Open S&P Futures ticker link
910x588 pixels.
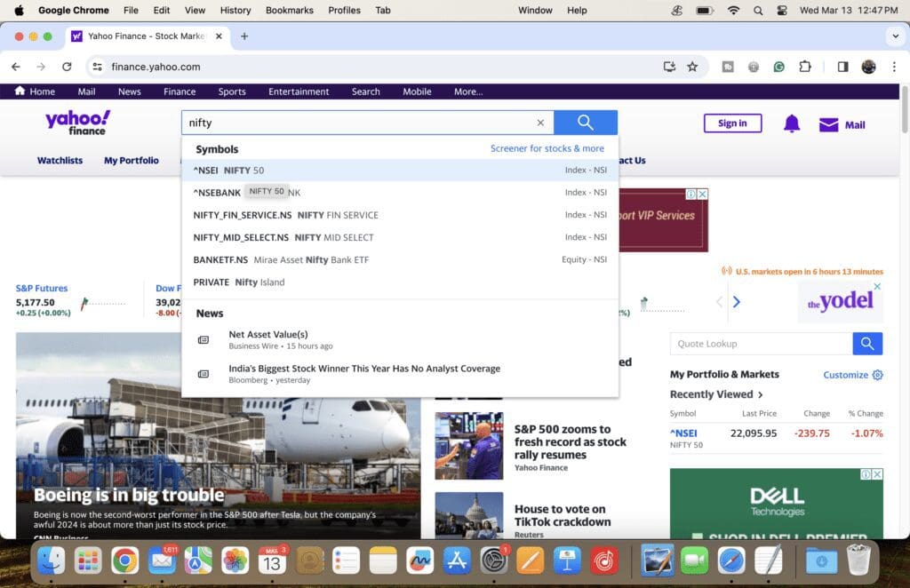click(42, 288)
